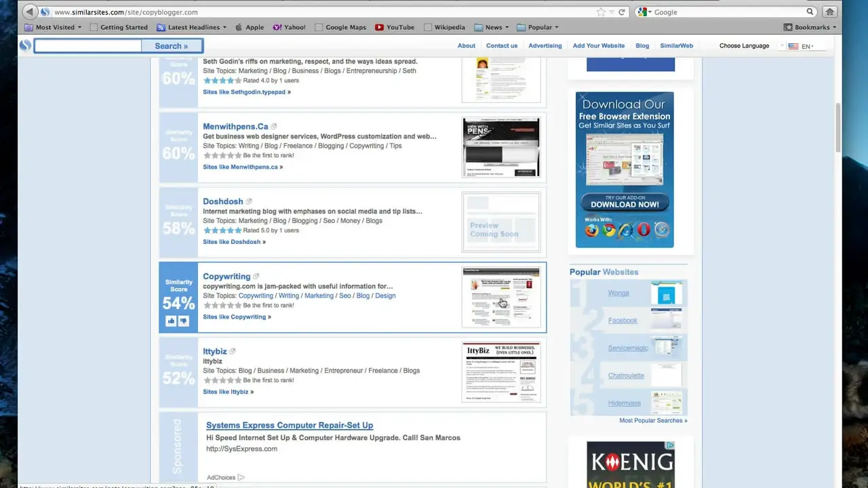
Task: Open the IttyBiz preview thumbnail
Action: 501,372
